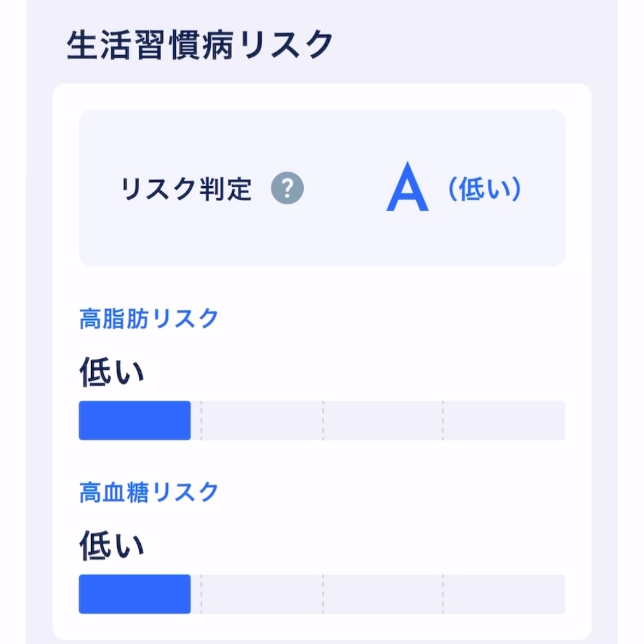The width and height of the screenshot is (644, 644).
Task: Click the blue filled 高血糖リスク bar segment
Action: (134, 594)
